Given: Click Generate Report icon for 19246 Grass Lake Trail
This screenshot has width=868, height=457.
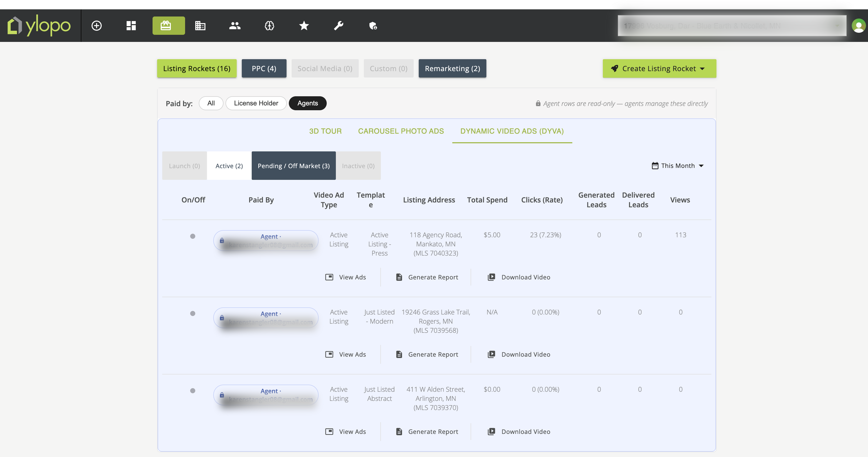Looking at the screenshot, I should click(399, 354).
